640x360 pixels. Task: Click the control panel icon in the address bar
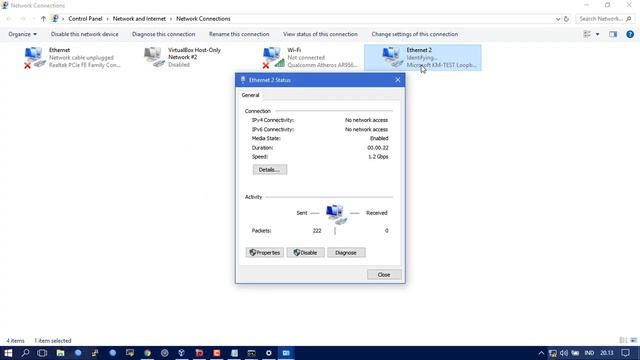tap(55, 19)
